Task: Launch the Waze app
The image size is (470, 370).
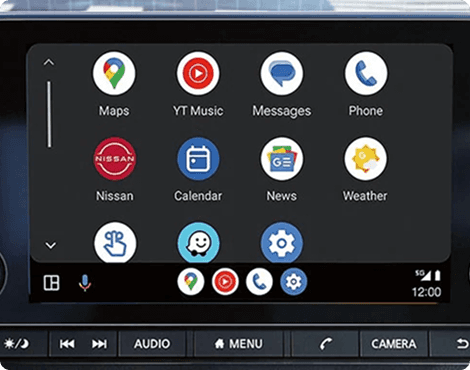Action: click(x=199, y=242)
